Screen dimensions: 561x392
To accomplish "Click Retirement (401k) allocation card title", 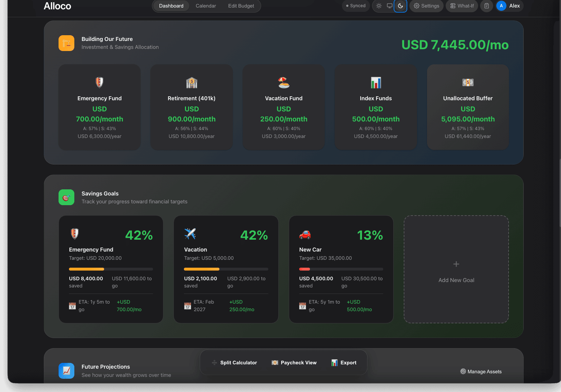I will point(192,98).
